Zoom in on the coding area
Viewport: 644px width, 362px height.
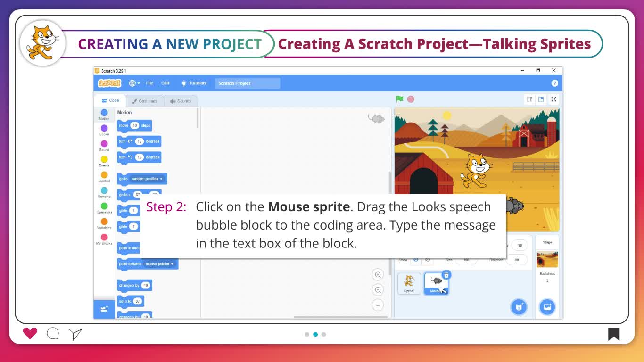coord(378,275)
